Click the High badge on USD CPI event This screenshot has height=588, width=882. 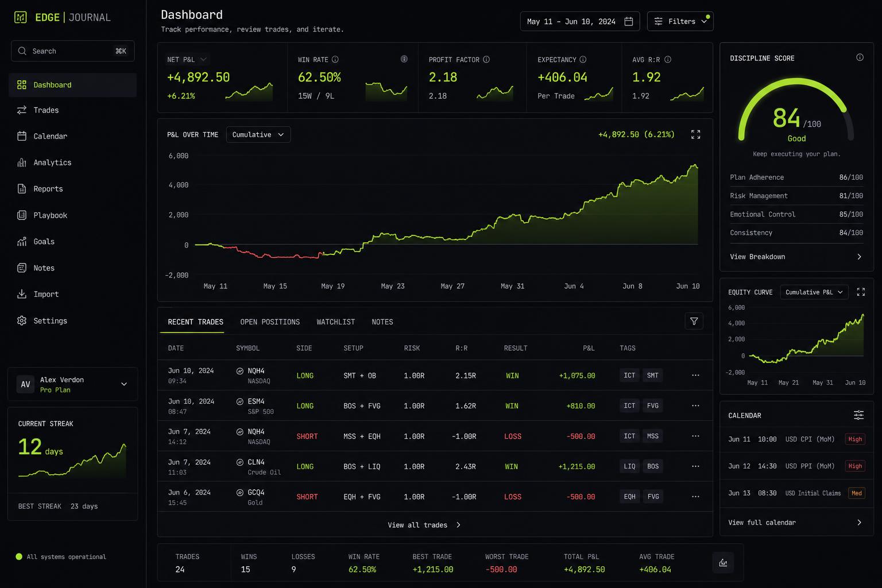[855, 439]
